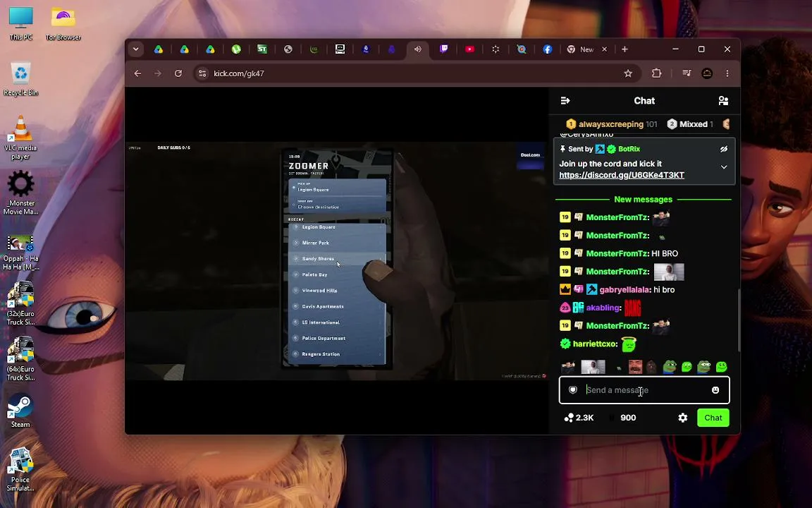Open Recycle Bin on desktop
The height and width of the screenshot is (508, 812).
[x=20, y=79]
